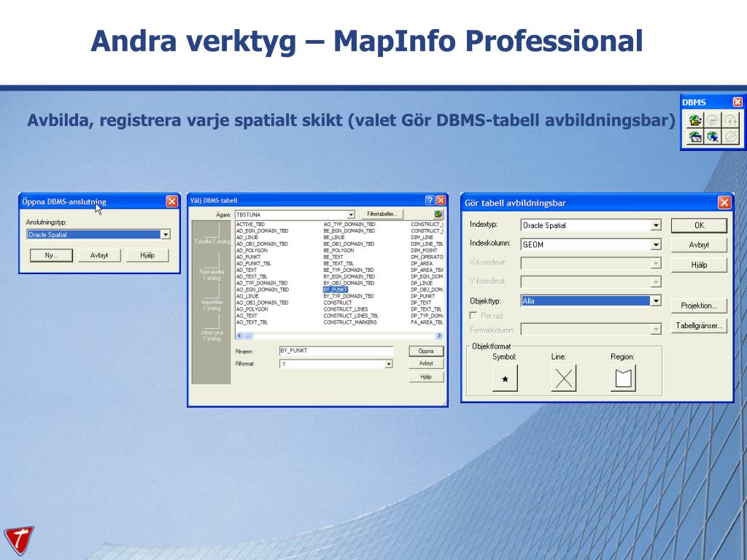
Task: Click the table list scroll-left arrow
Action: tap(239, 335)
